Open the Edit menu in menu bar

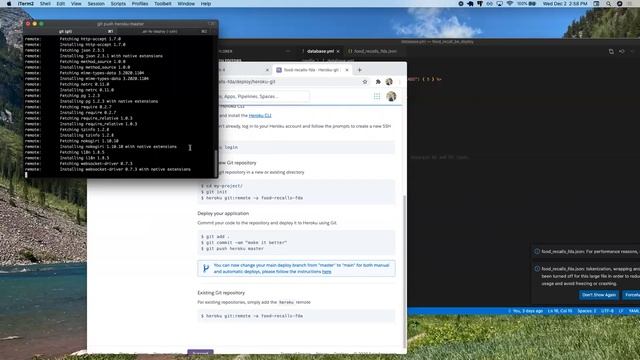[61, 4]
